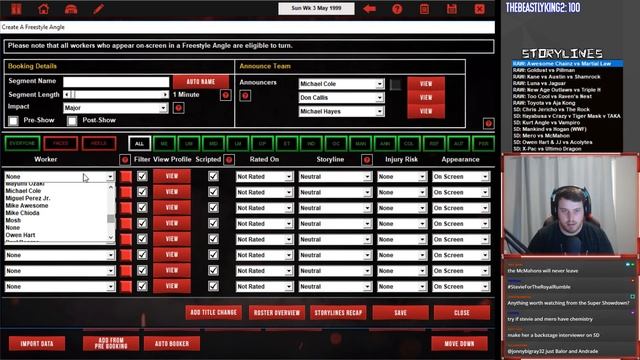This screenshot has height=360, width=640.
Task: Uncheck Filter in the last worker row
Action: [x=142, y=286]
